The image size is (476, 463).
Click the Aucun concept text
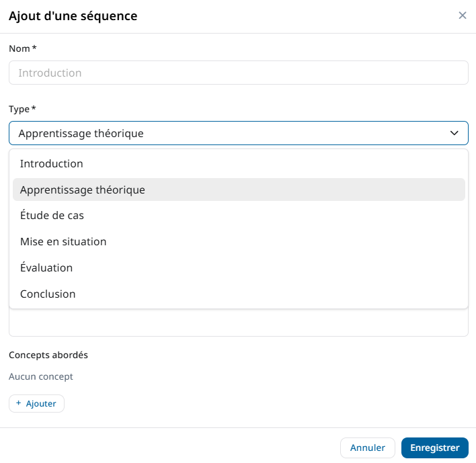41,376
